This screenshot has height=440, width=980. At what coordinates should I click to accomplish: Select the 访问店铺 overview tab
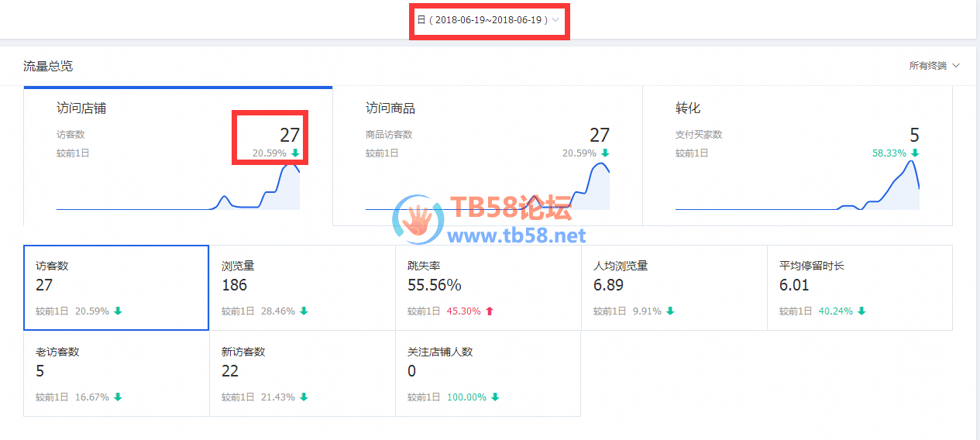tap(178, 156)
